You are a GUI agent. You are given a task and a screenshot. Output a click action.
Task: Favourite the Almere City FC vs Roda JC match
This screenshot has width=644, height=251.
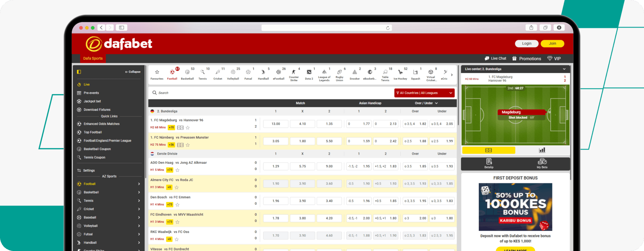(x=177, y=187)
